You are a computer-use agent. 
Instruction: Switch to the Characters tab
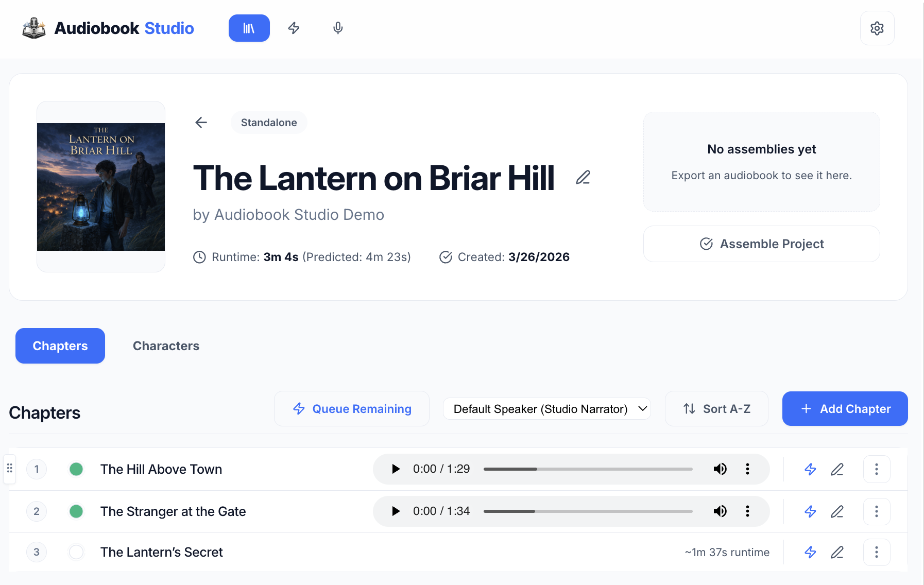point(166,346)
